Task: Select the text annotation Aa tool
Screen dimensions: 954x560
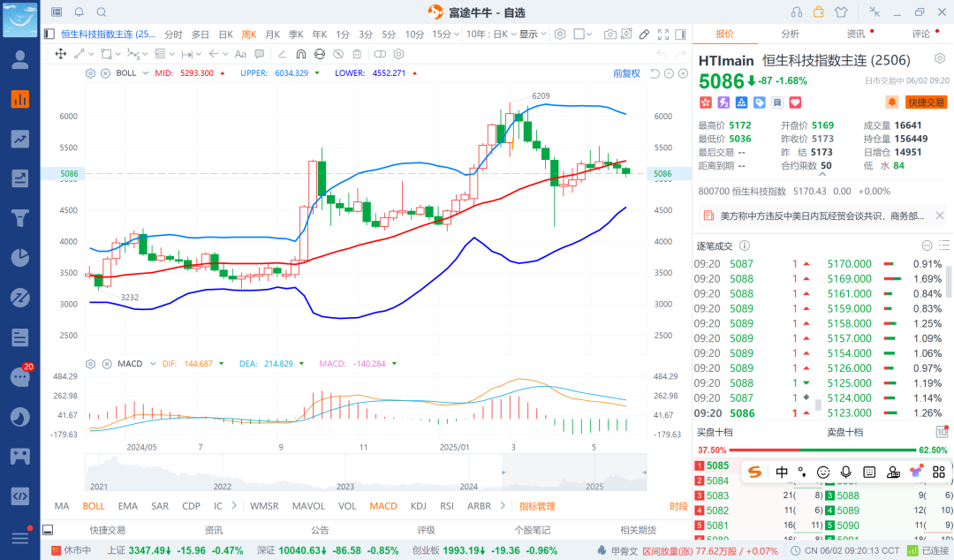Action: (240, 54)
